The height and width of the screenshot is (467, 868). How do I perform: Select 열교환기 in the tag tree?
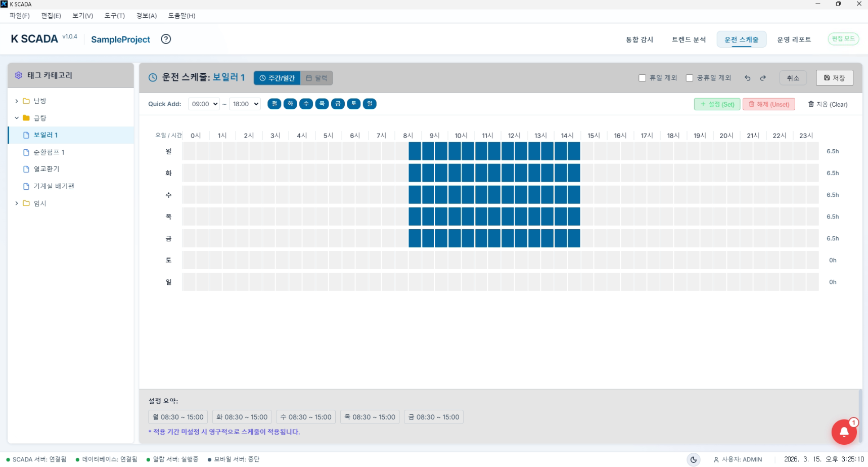pyautogui.click(x=71, y=169)
